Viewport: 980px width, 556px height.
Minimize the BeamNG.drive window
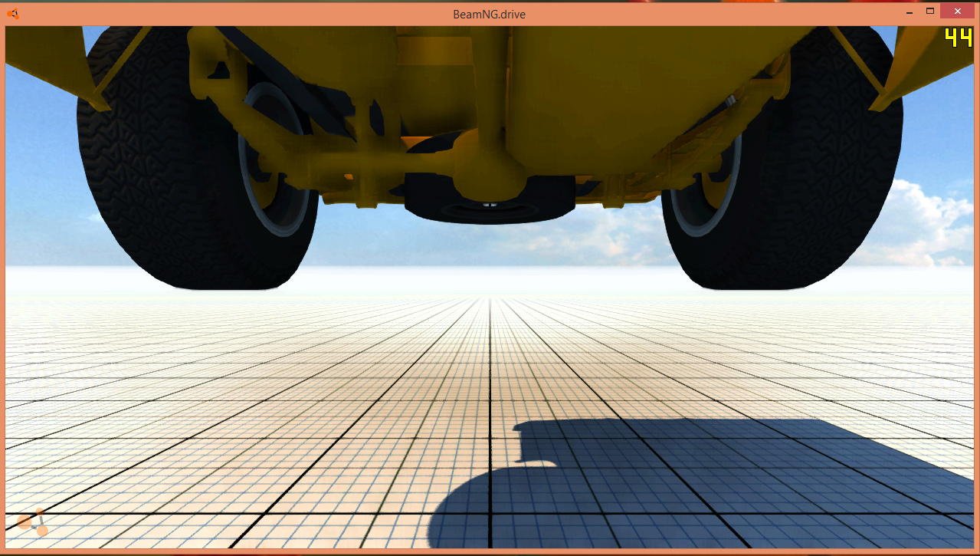[x=909, y=12]
